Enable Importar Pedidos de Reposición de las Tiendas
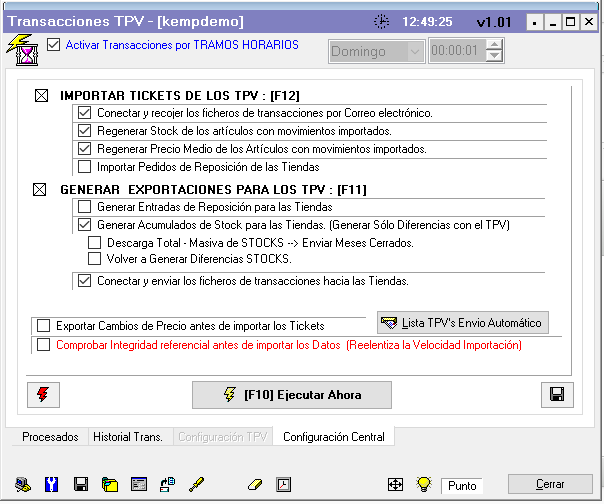 point(85,167)
